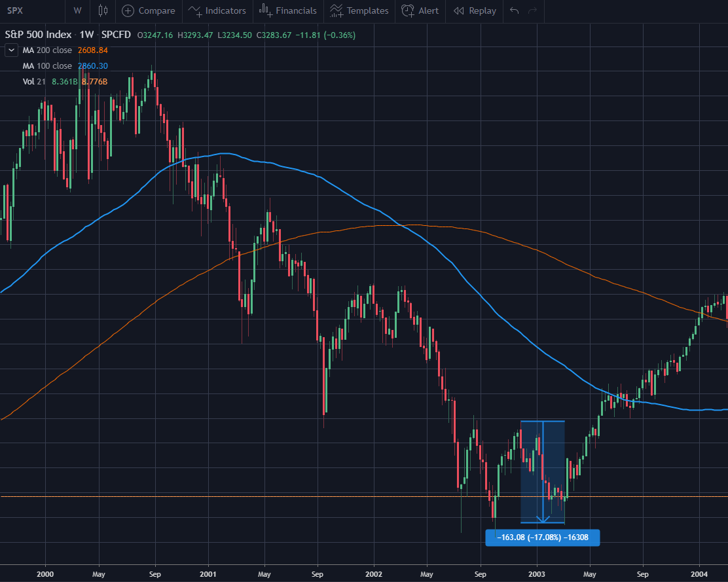Click the 2000 label on time axis
The height and width of the screenshot is (582, 728).
point(45,574)
